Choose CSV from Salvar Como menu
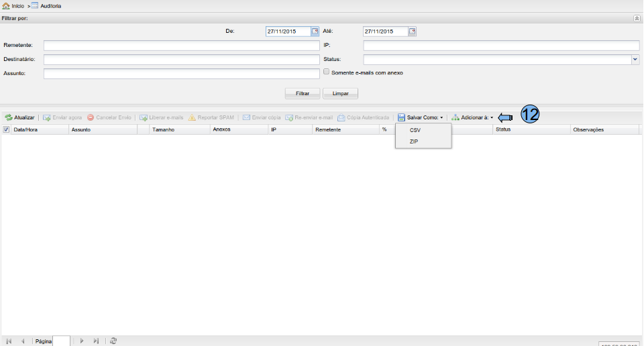644x346 pixels. (x=415, y=130)
